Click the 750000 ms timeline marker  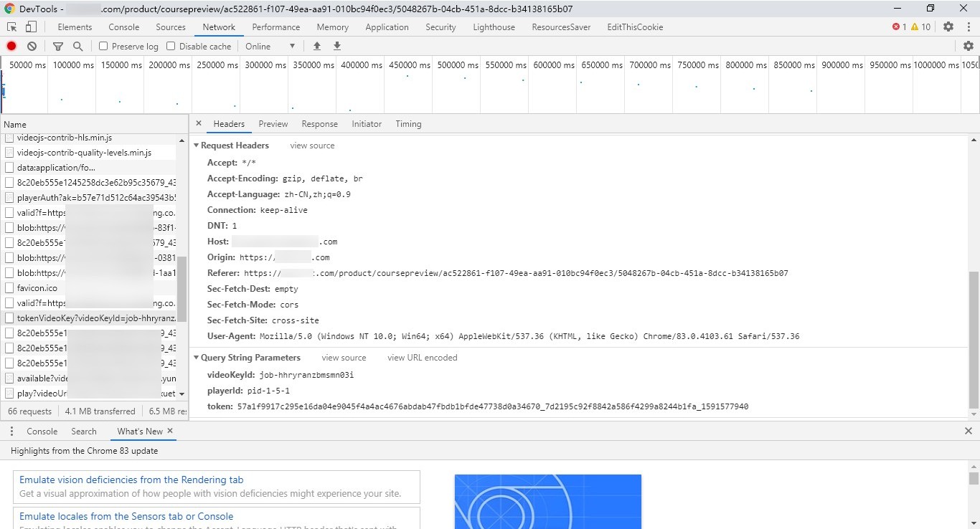tap(697, 65)
